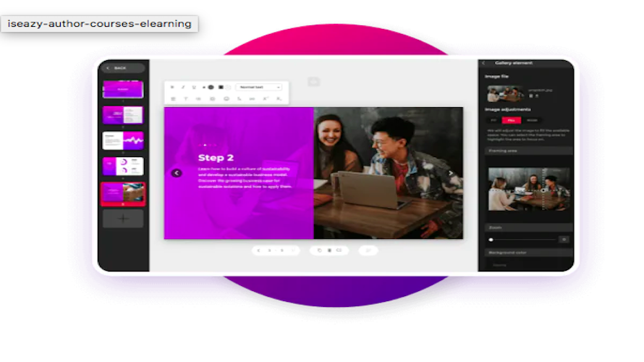Screen dimensions: 644x362
Task: Toggle italic formatting in the text toolbar
Action: [183, 87]
